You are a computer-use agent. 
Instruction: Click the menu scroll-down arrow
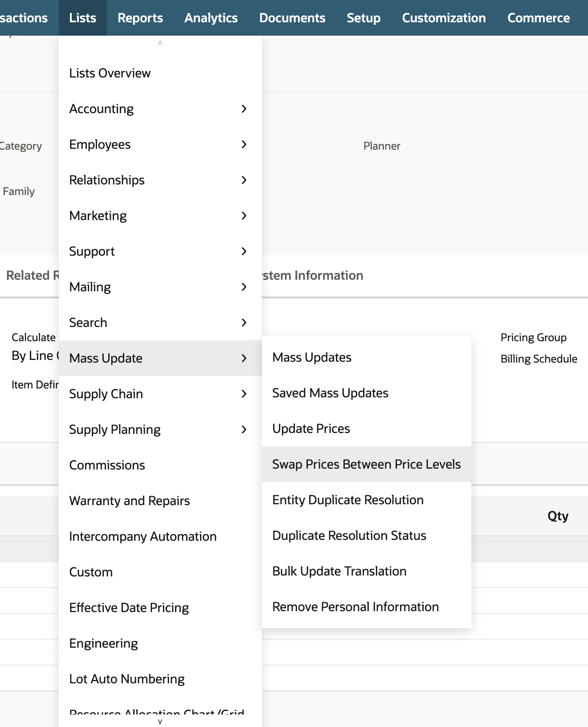tap(160, 722)
